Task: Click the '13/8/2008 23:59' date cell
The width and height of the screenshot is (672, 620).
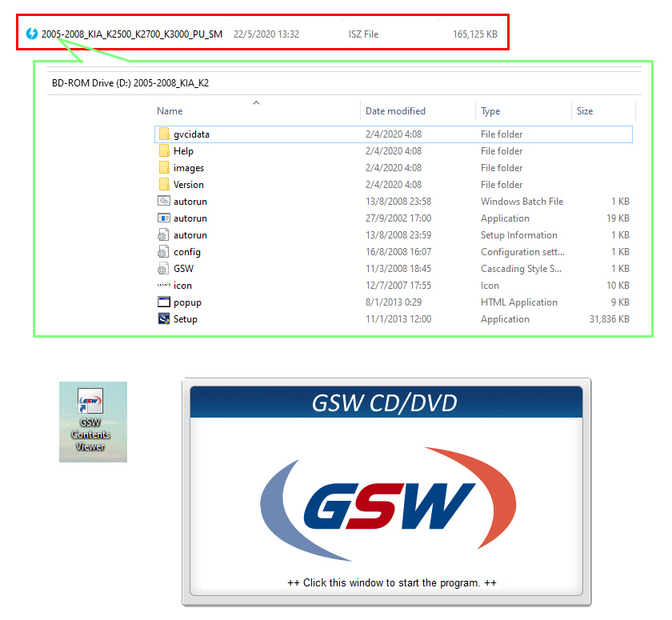Action: [398, 235]
